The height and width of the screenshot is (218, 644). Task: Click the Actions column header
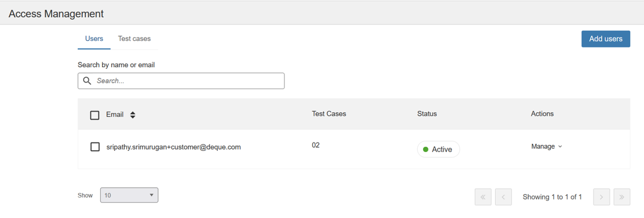click(542, 113)
